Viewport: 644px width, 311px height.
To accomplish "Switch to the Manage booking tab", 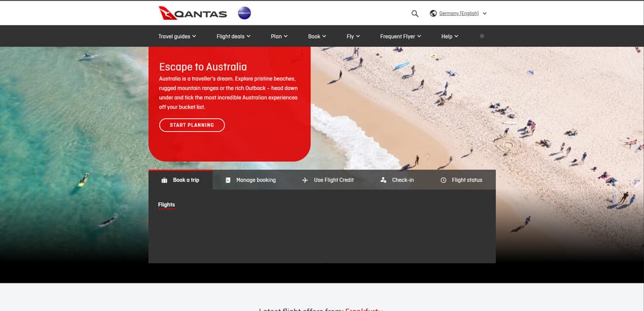I will point(251,179).
